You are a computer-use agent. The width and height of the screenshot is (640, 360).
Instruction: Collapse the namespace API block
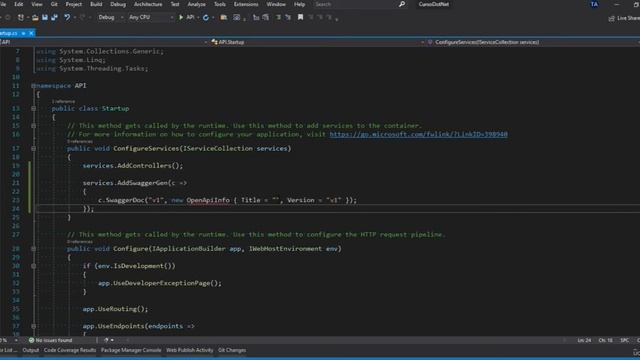(x=33, y=86)
